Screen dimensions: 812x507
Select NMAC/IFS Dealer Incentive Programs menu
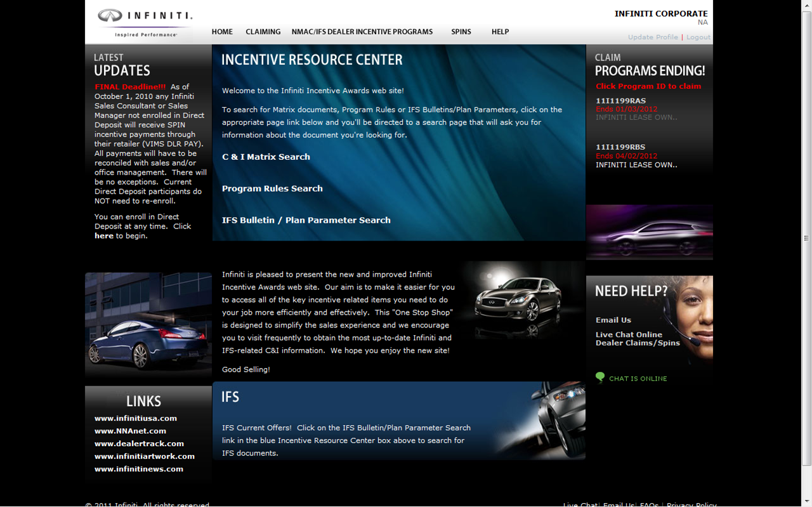tap(362, 32)
